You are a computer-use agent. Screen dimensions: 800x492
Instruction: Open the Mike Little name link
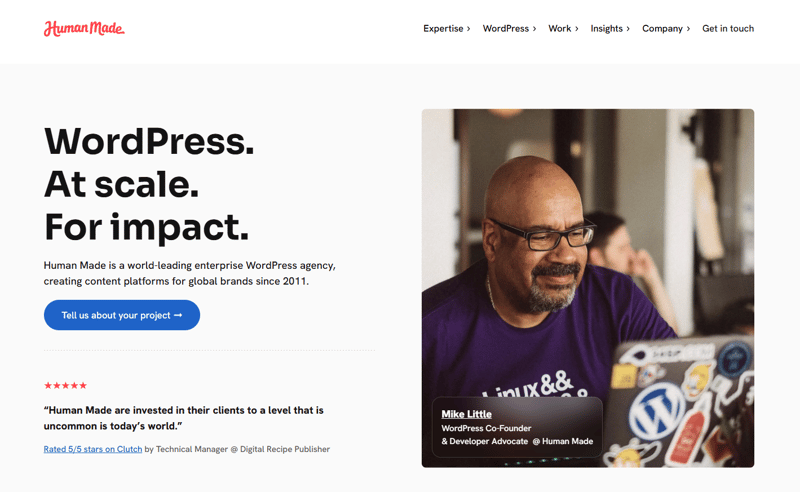(x=466, y=414)
